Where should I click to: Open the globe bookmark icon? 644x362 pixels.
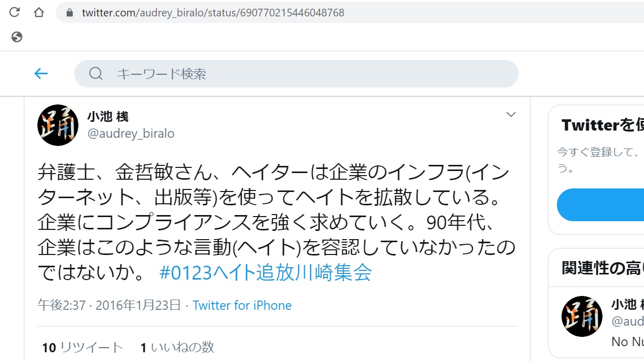[17, 37]
